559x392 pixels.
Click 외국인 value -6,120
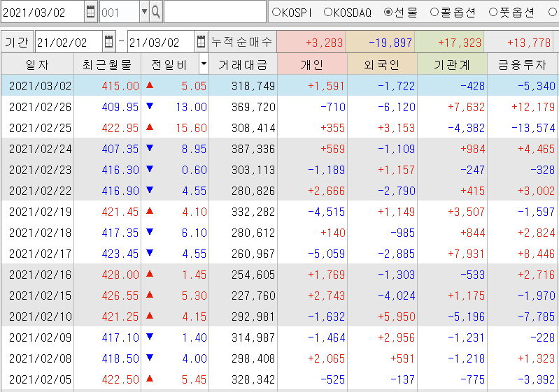coord(397,107)
